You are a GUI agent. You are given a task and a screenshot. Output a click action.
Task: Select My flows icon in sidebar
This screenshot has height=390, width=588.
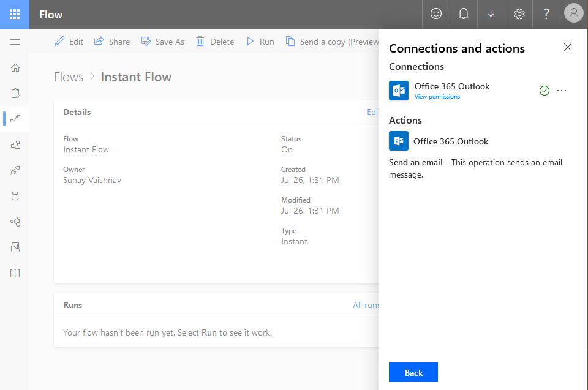[x=15, y=119]
